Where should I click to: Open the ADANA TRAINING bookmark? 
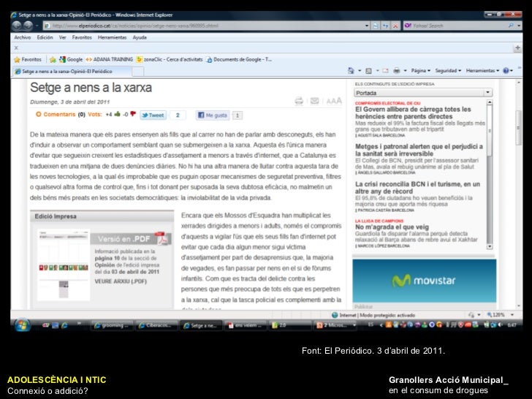(110, 59)
